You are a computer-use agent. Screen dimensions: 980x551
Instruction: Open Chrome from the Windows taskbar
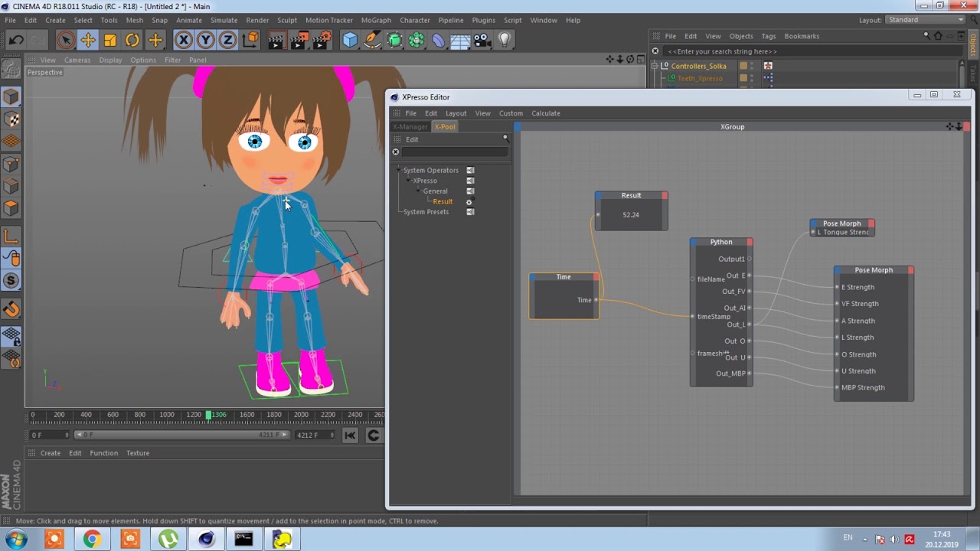pos(91,540)
